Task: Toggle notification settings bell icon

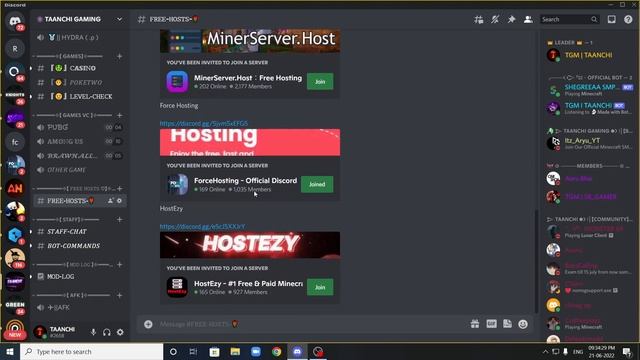Action: [495, 19]
